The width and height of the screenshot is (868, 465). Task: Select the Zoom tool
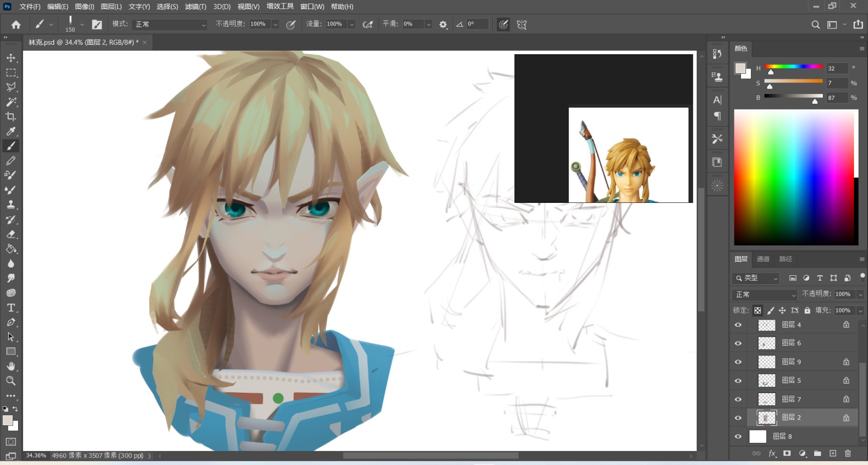tap(11, 381)
